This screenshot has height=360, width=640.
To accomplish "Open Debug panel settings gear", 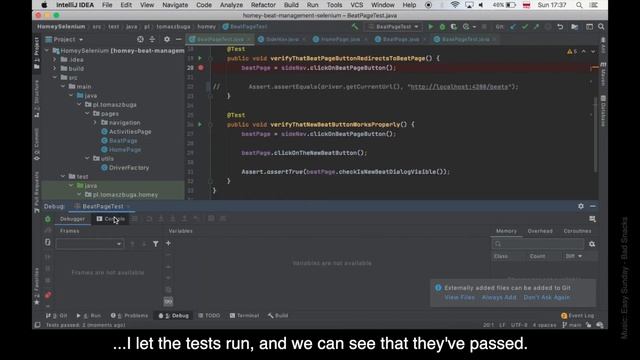I will tap(581, 207).
